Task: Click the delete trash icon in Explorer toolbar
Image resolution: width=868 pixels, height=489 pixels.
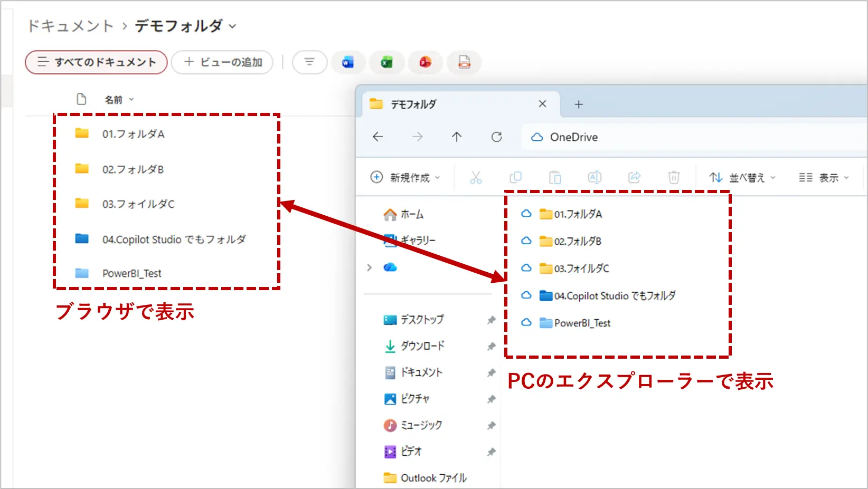Action: [674, 178]
